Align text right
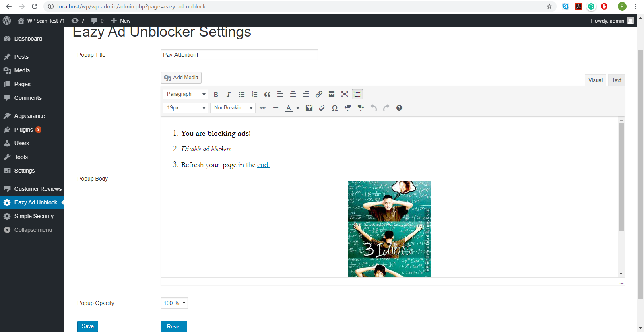 (x=306, y=94)
